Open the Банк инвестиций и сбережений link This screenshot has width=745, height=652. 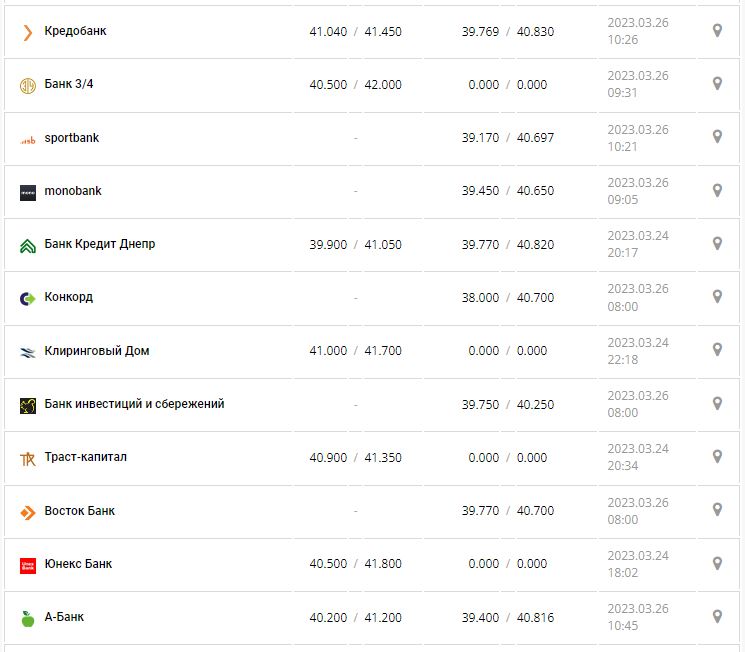pos(134,404)
